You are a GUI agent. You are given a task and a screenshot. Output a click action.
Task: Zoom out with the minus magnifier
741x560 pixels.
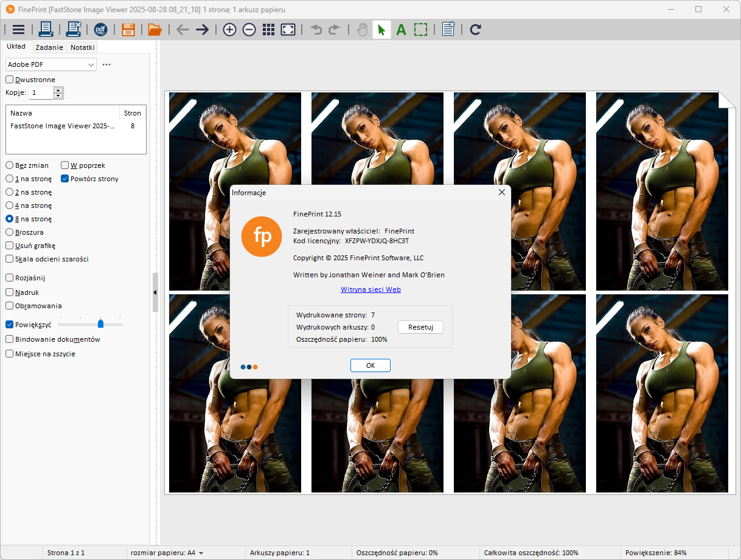click(249, 29)
